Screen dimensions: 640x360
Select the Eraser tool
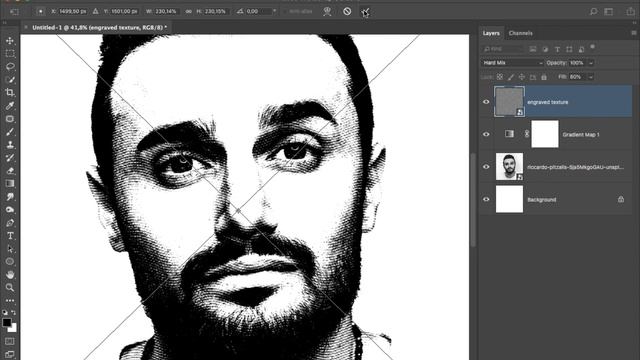(10, 171)
